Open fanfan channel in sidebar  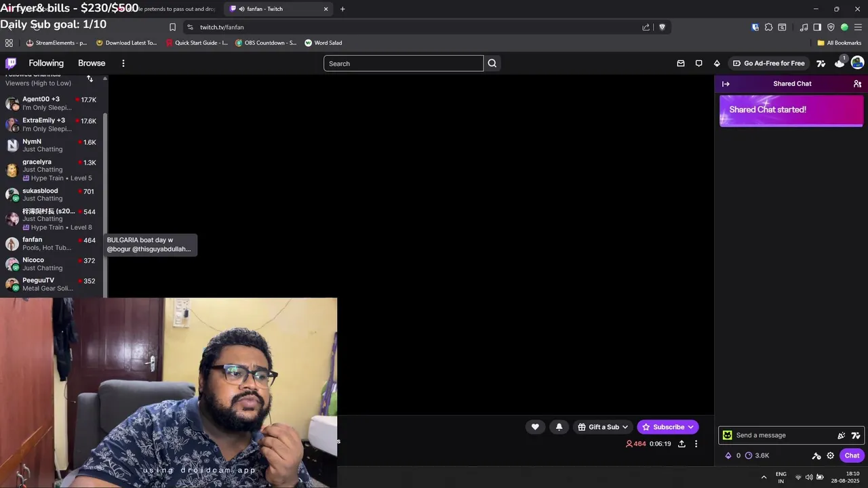coord(52,243)
